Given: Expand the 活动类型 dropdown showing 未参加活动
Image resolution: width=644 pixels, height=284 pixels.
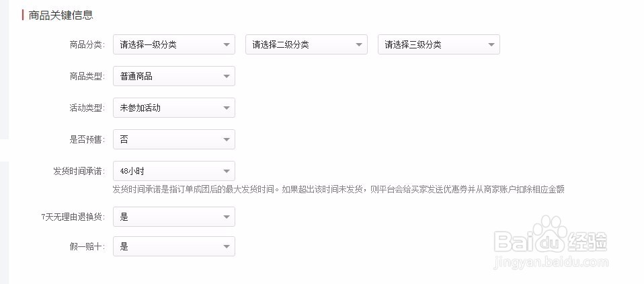Looking at the screenshot, I should point(173,108).
